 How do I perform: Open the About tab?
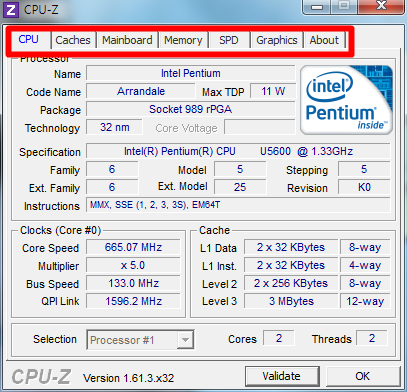(x=324, y=40)
